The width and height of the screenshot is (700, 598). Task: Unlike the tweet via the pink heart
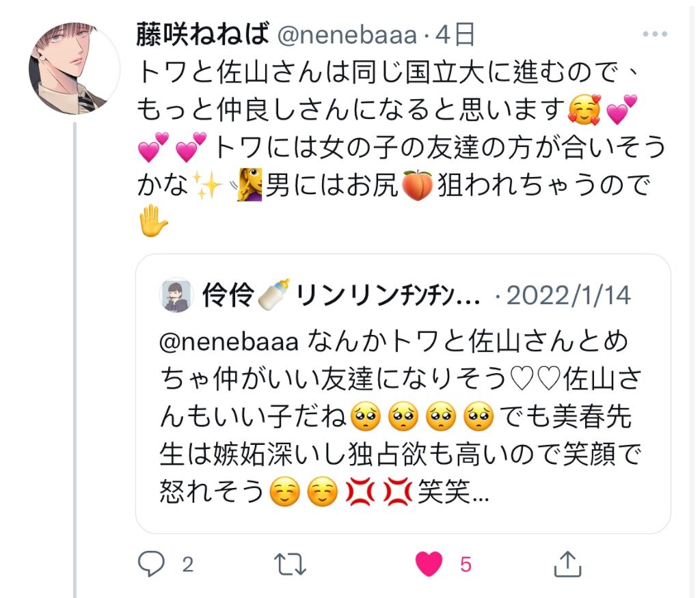pyautogui.click(x=429, y=564)
